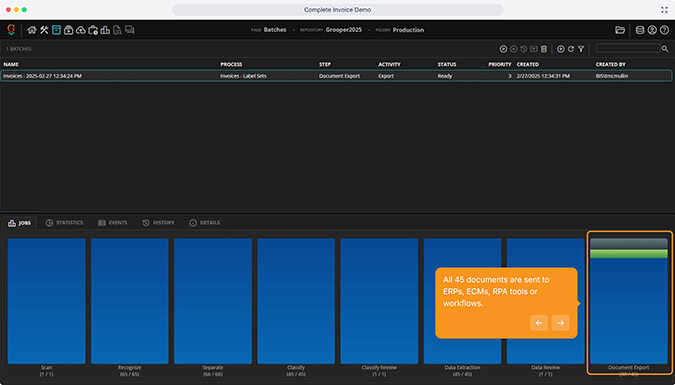
Task: Click the user account circle icon
Action: [x=652, y=30]
